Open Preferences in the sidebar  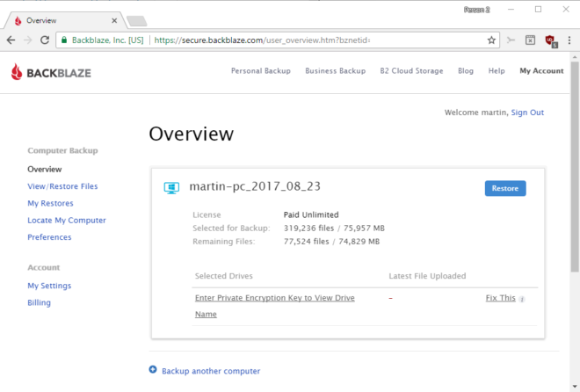(x=49, y=237)
